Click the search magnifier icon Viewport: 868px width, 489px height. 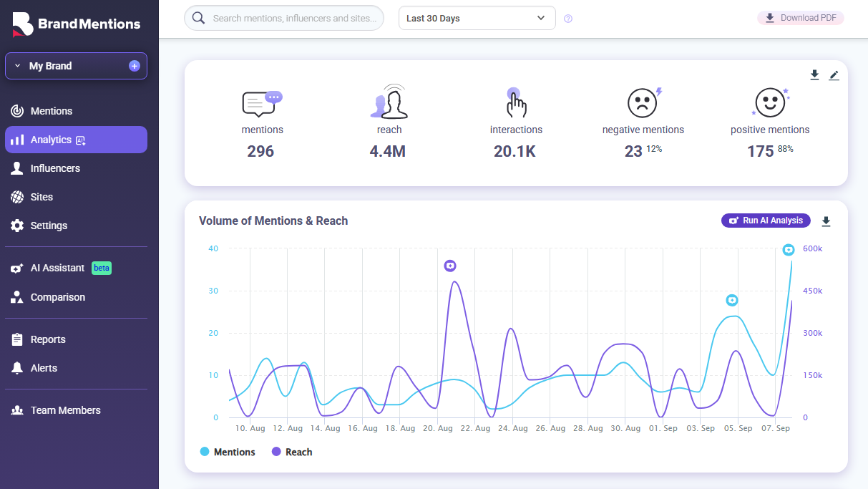coord(198,18)
